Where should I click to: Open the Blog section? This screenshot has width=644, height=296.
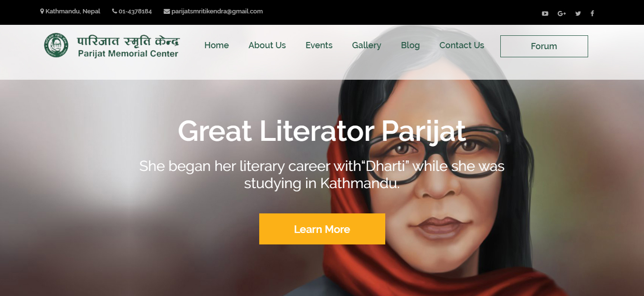tap(410, 45)
